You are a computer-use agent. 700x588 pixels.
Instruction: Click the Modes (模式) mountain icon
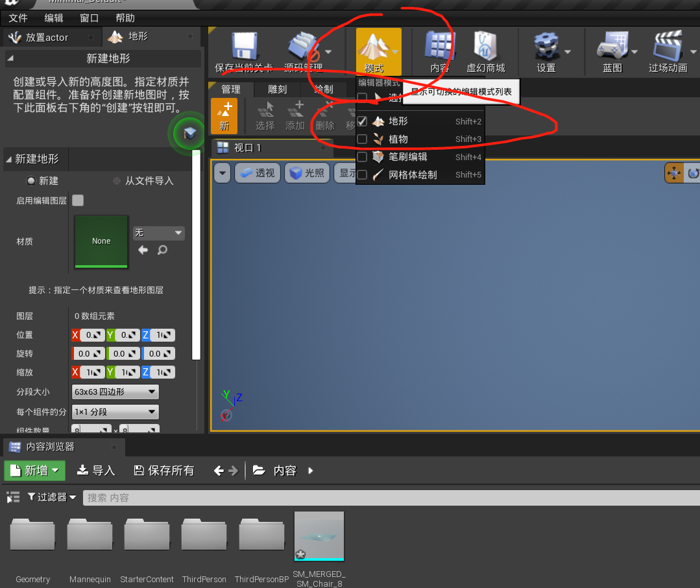[374, 47]
